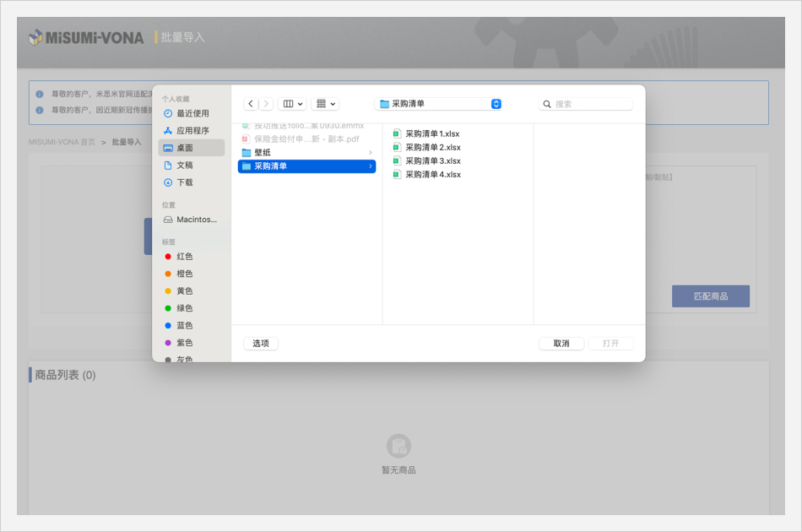The image size is (802, 532).
Task: Select 最近使用 in the sidebar
Action: (192, 113)
